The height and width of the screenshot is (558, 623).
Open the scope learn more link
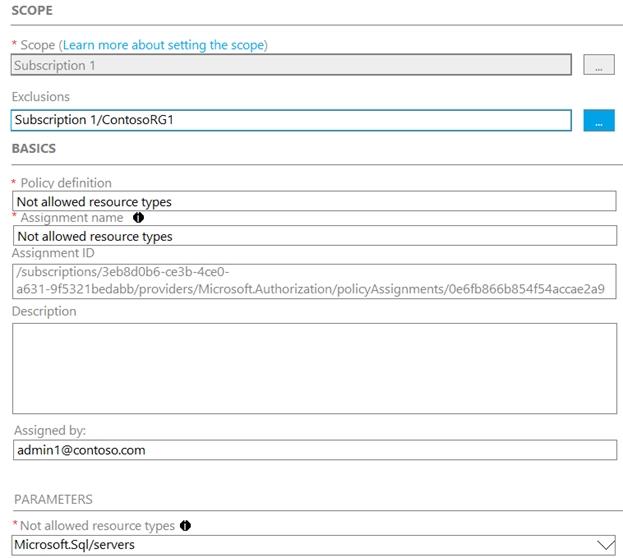pyautogui.click(x=163, y=45)
